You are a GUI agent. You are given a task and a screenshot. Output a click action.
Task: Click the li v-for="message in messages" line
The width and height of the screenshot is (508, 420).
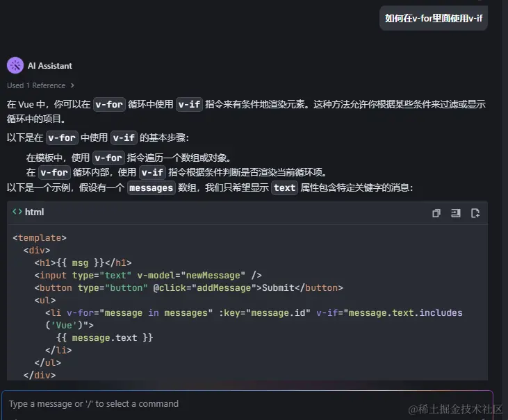pyautogui.click(x=254, y=313)
